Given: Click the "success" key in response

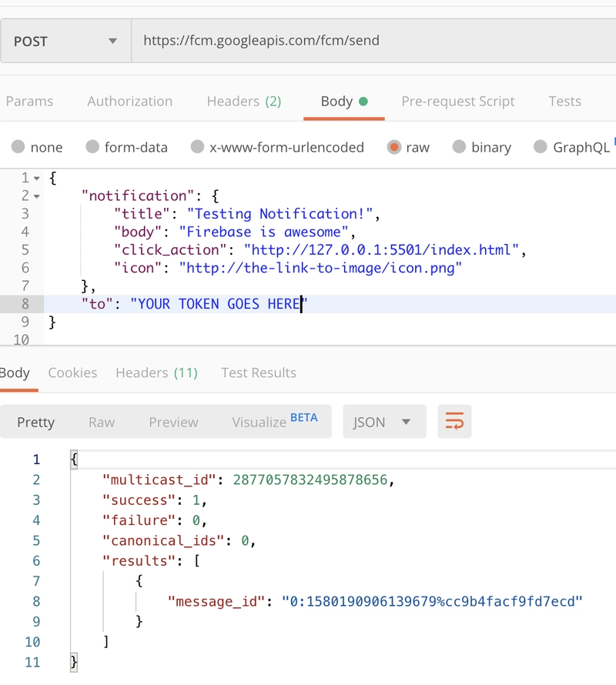Looking at the screenshot, I should click(139, 500).
